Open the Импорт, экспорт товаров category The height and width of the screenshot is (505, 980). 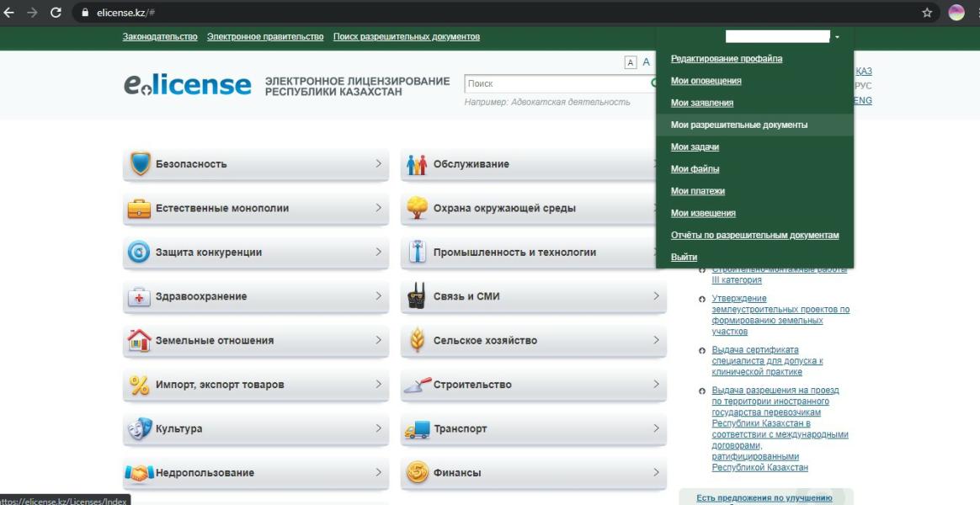[x=256, y=385]
